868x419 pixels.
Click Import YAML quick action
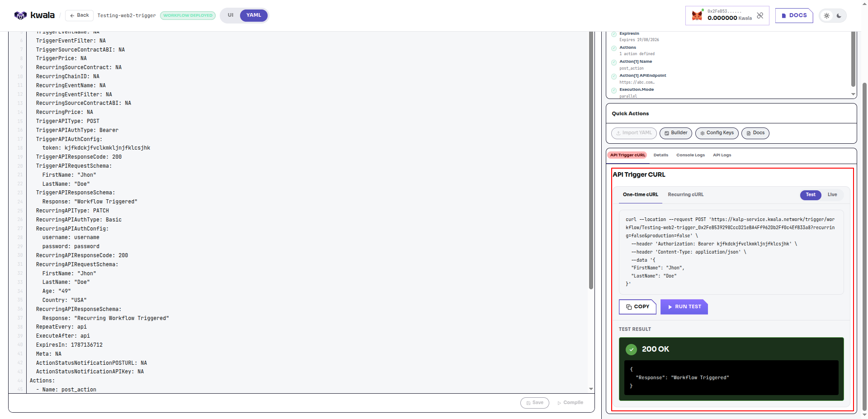634,133
